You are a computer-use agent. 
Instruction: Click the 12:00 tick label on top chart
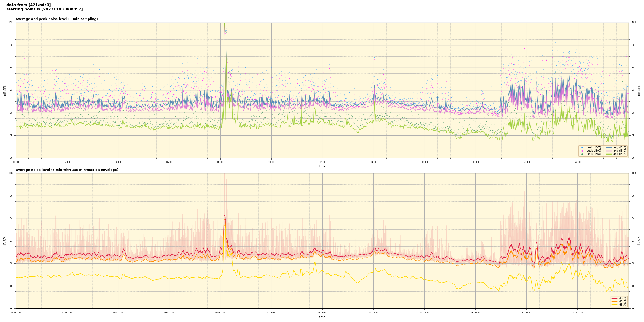click(x=322, y=162)
